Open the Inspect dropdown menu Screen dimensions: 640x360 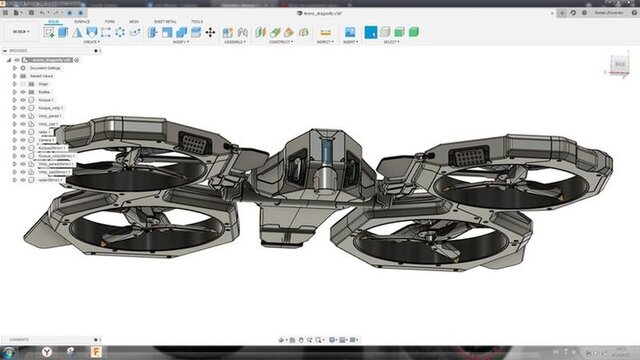pos(325,42)
